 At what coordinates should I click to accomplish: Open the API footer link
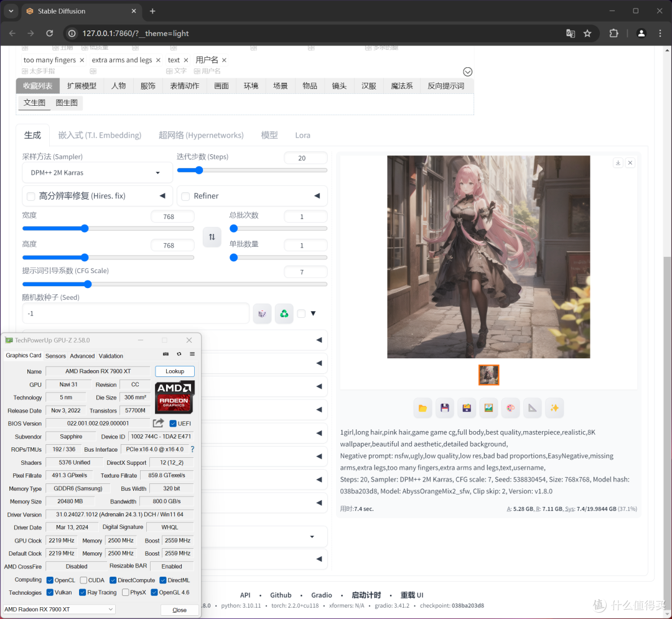click(245, 595)
